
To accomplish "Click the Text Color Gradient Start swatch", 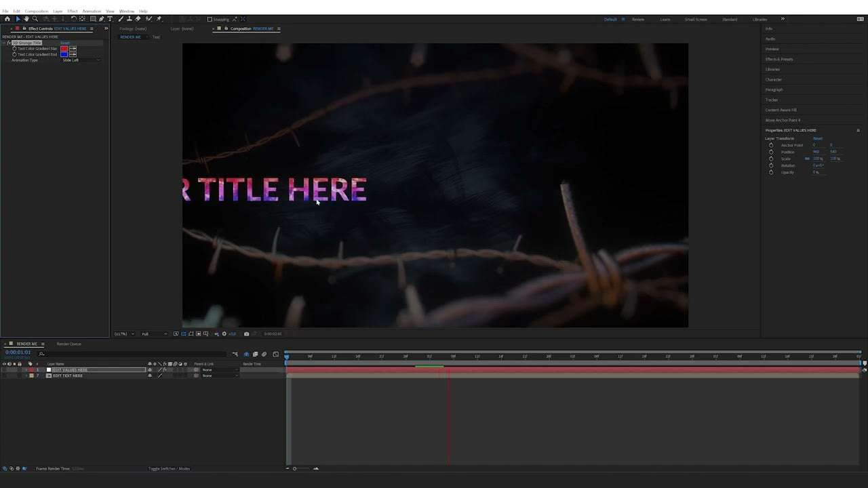I will pyautogui.click(x=64, y=49).
